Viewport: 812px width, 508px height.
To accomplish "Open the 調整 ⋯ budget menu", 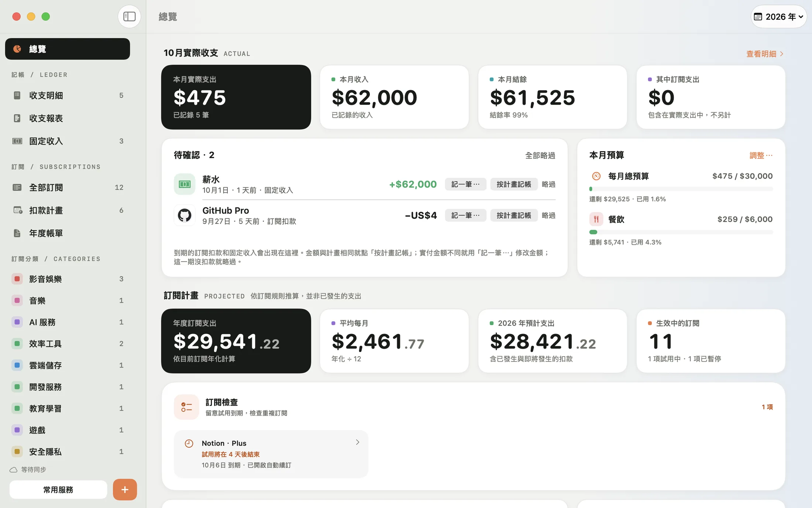I will pyautogui.click(x=761, y=156).
